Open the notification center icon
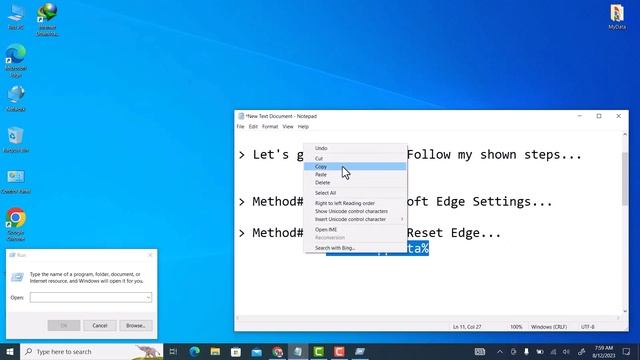This screenshot has height=360, width=640. tap(627, 351)
